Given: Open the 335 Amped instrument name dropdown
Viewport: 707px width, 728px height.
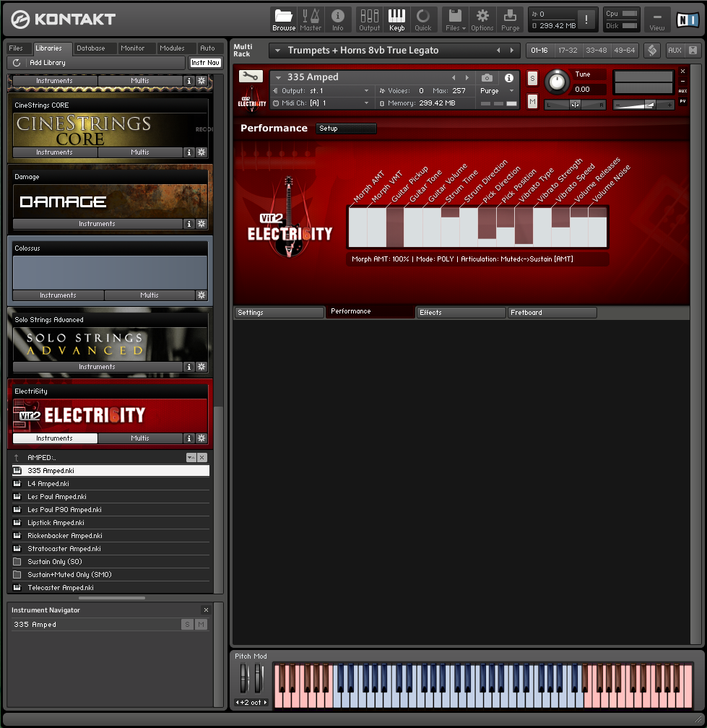Looking at the screenshot, I should coord(278,77).
